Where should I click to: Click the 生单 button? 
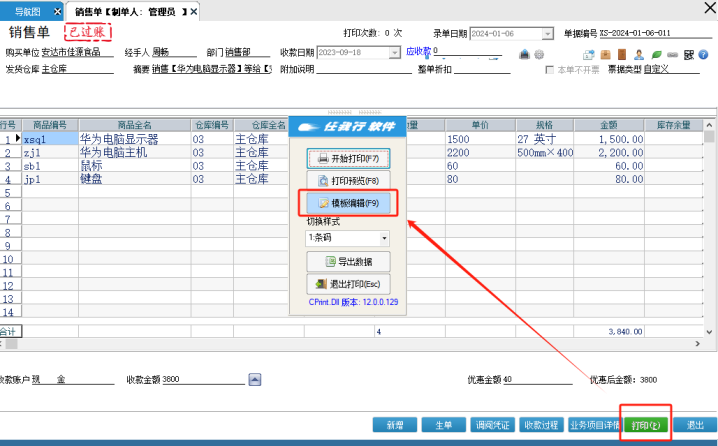point(443,425)
